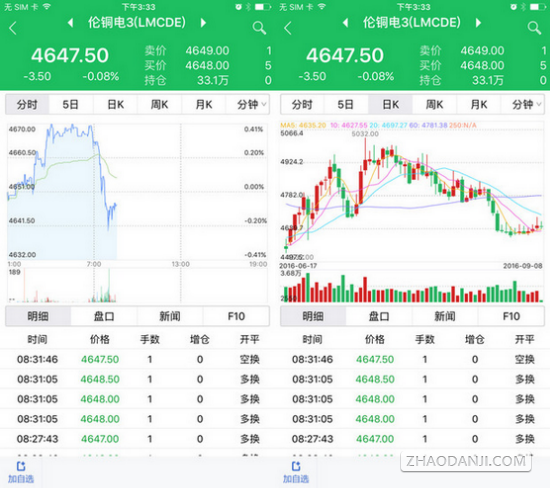The width and height of the screenshot is (550, 488).
Task: Switch to 新闻 tab on left screen
Action: (170, 316)
